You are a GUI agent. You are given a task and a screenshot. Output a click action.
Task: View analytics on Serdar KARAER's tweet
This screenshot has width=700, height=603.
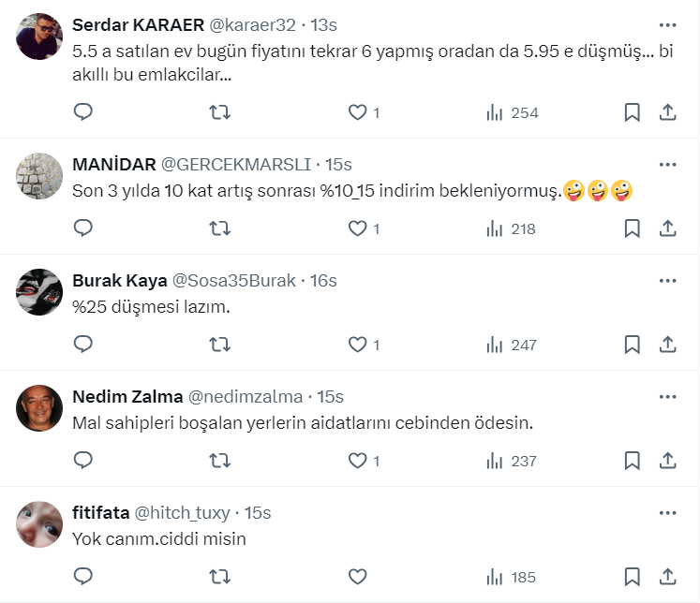(513, 112)
